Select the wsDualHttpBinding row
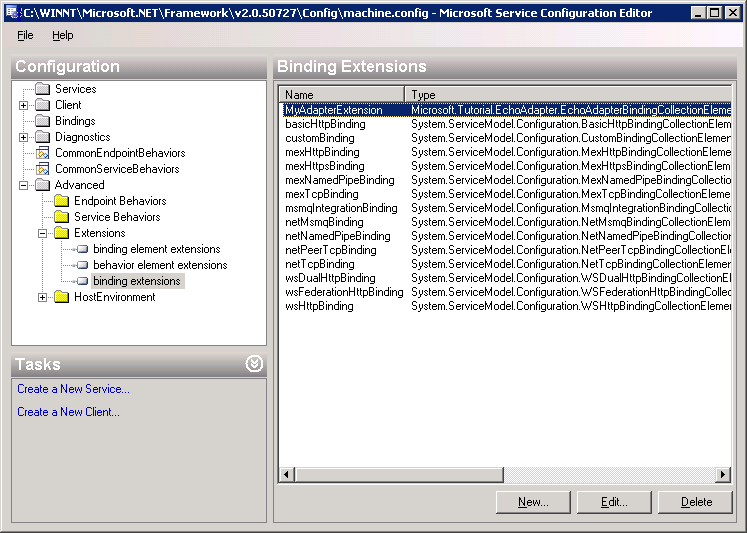Viewport: 747px width, 533px height. (505, 278)
